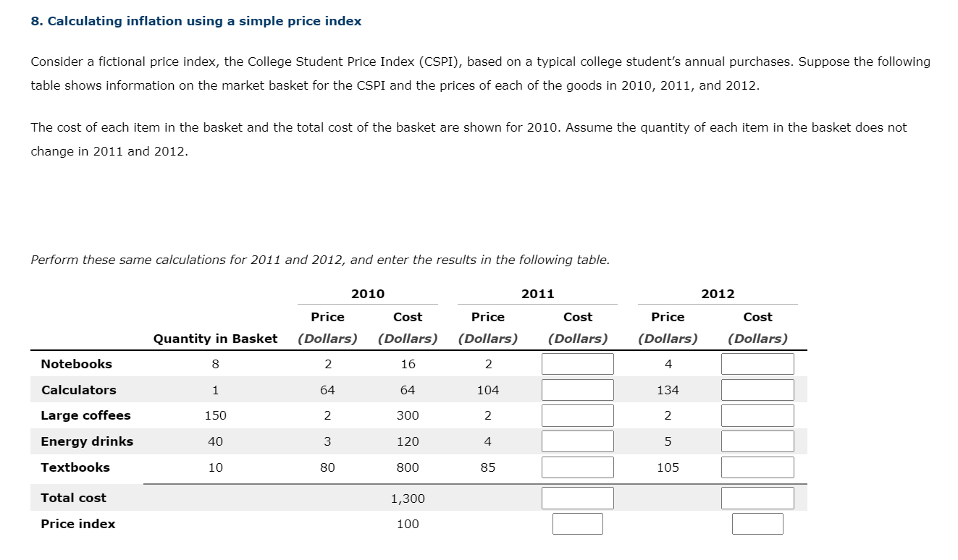Click the 2012 Cost field for Calculators

click(757, 389)
